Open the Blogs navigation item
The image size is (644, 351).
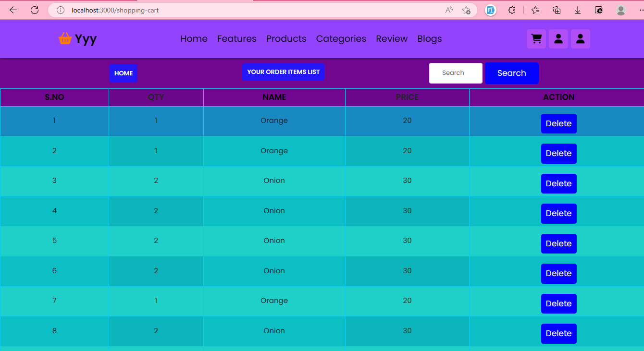tap(429, 39)
